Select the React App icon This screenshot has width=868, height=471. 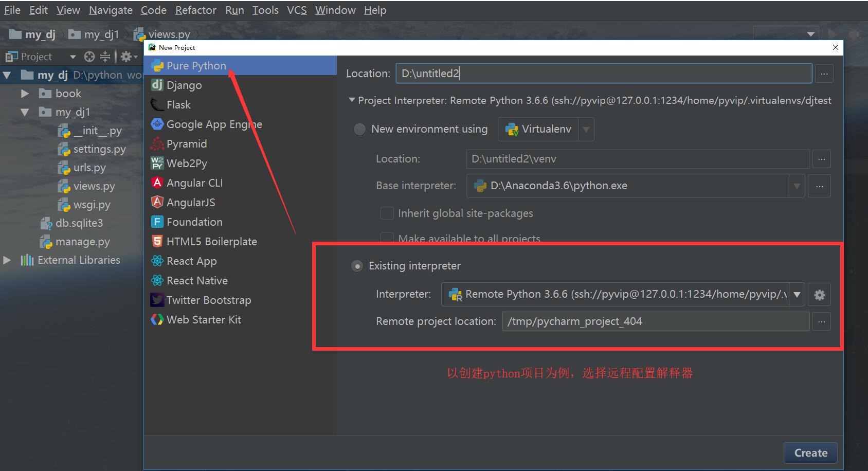pos(157,261)
